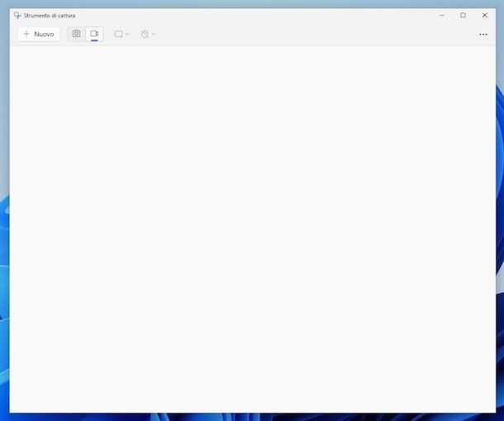Open the snip shape mode dropdown

(121, 34)
